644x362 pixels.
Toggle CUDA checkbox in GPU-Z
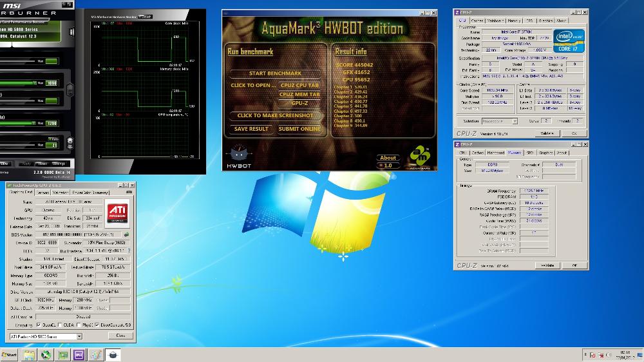(x=59, y=325)
